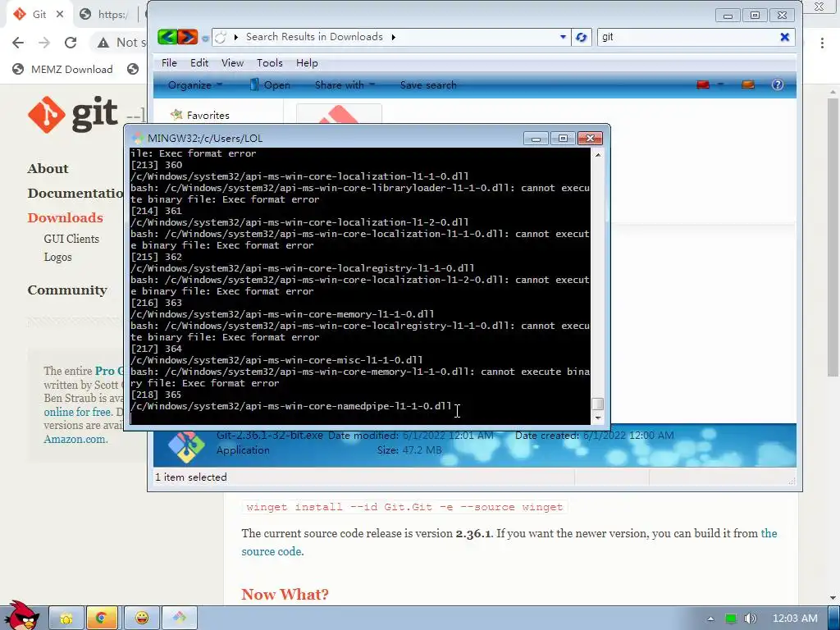The image size is (840, 630).
Task: Click the MINGW32 terminal scrollbar thumb
Action: click(598, 404)
